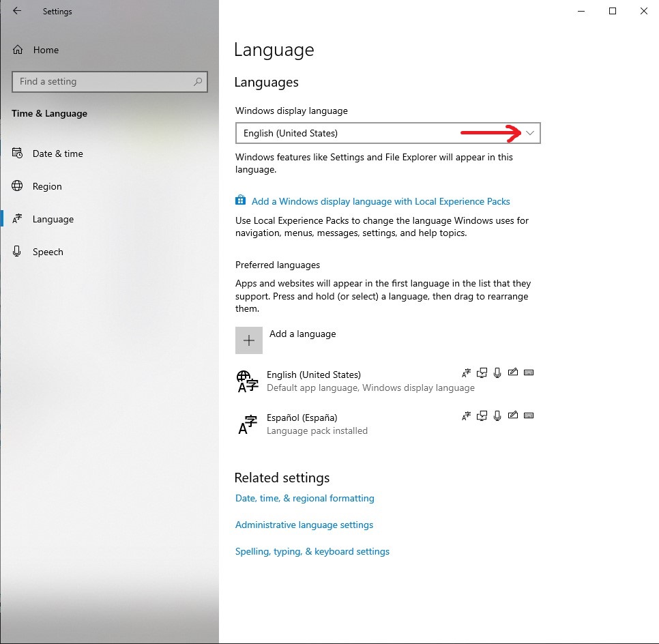The image size is (659, 644).
Task: Click English row handwriting pen icon
Action: click(513, 372)
